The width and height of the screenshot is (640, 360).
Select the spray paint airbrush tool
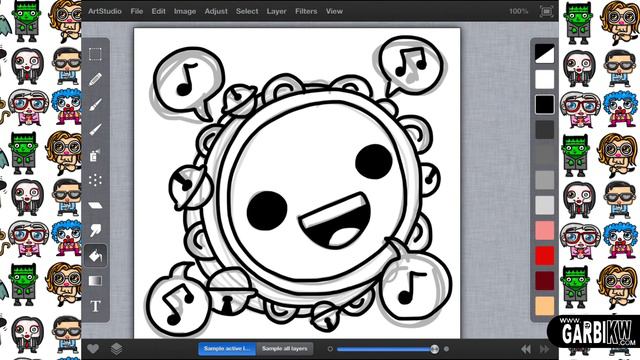[95, 155]
